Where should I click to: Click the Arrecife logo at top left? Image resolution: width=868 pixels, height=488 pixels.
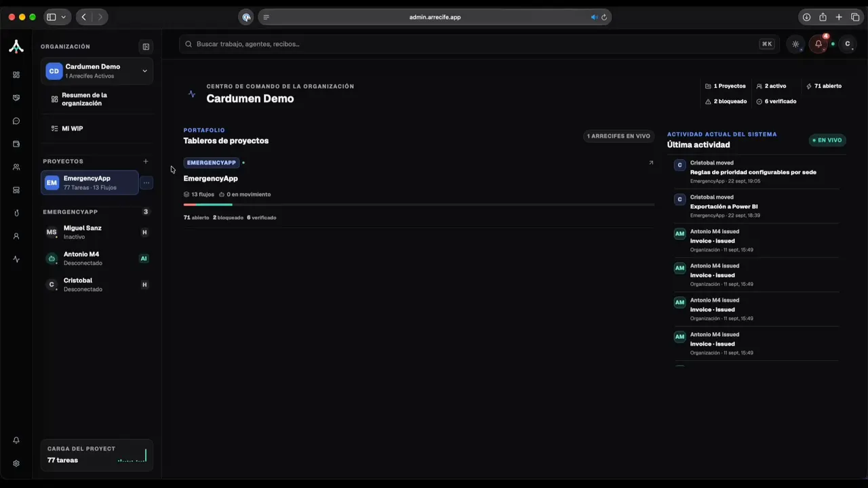pyautogui.click(x=16, y=46)
